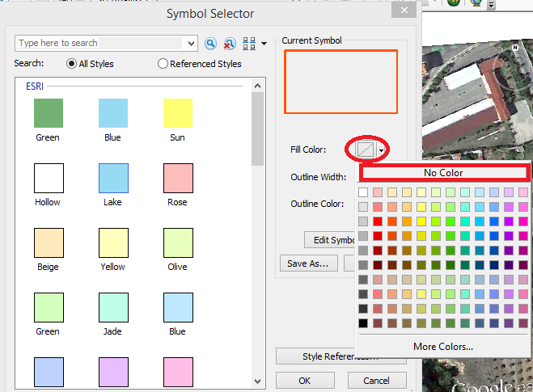The width and height of the screenshot is (533, 392).
Task: Choose No Color from the palette menu
Action: [443, 173]
